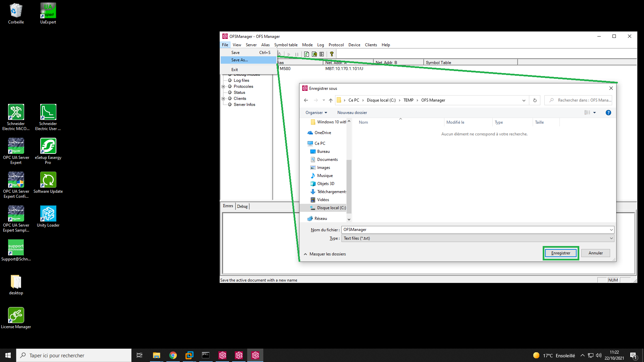The image size is (644, 362).
Task: Select the Corbeille recycle bin icon
Action: (16, 13)
